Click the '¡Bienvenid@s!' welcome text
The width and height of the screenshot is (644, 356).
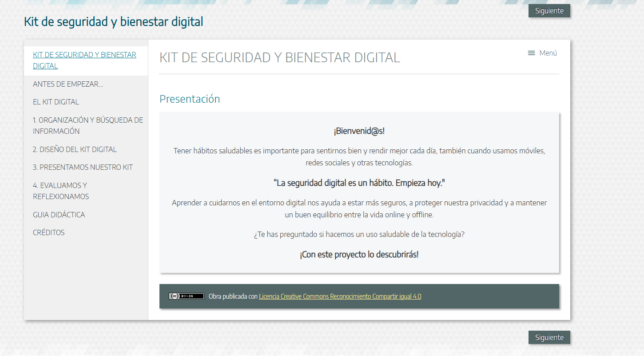(x=359, y=131)
